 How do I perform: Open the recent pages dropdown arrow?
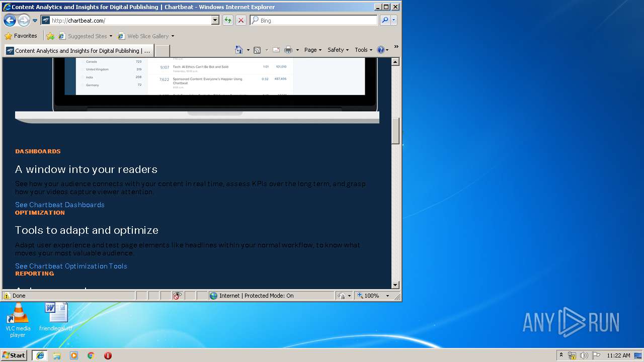pyautogui.click(x=35, y=21)
